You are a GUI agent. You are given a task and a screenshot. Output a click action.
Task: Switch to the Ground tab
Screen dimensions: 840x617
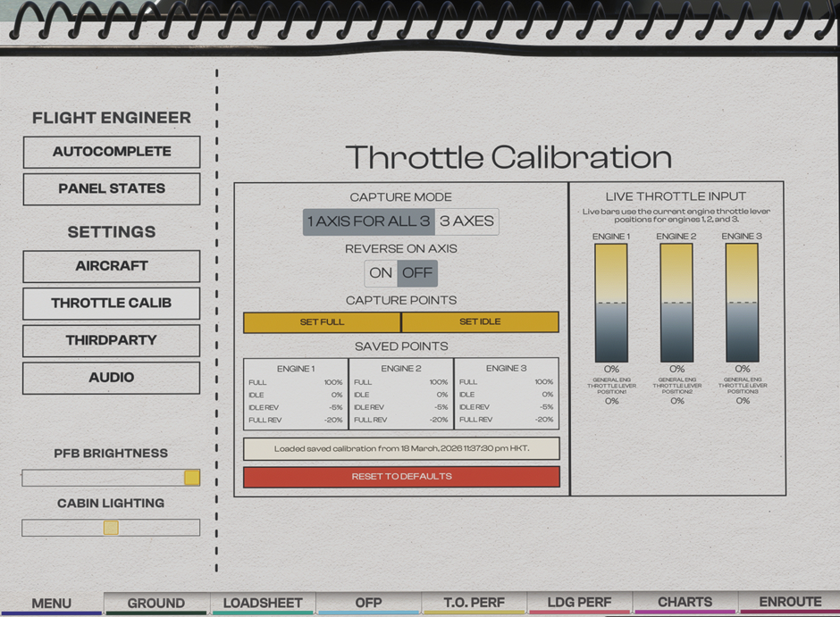pyautogui.click(x=156, y=604)
